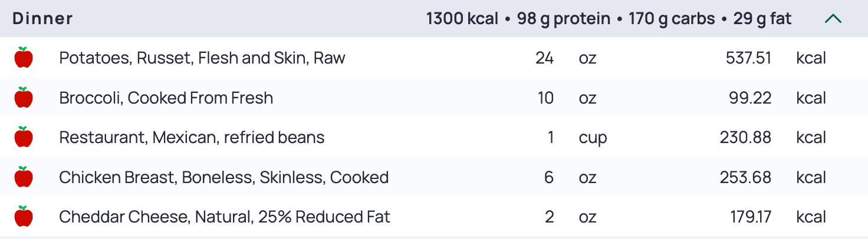Click the Dinner macro summary totals
868x239 pixels.
click(609, 19)
